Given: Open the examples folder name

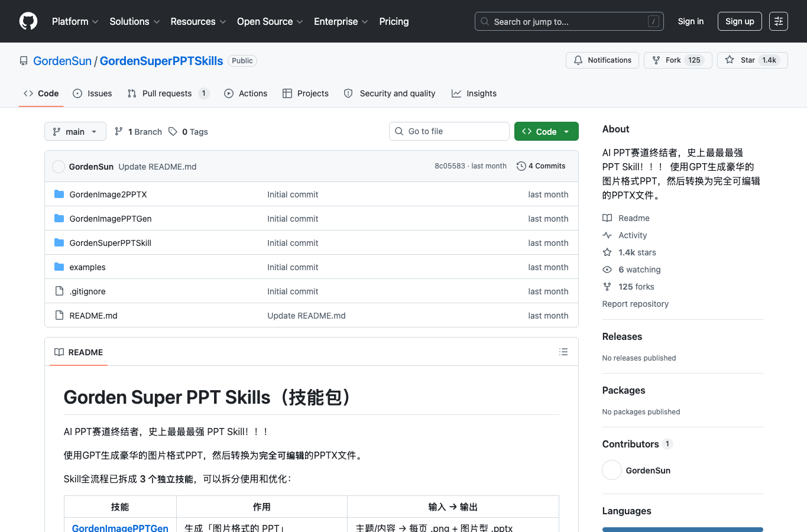Looking at the screenshot, I should [x=87, y=267].
